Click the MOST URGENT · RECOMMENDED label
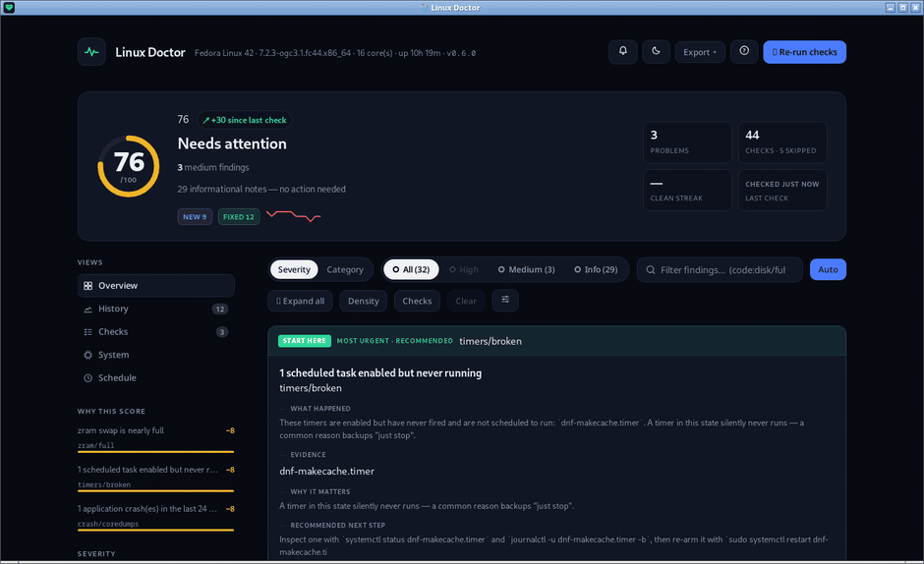The image size is (924, 564). (x=395, y=341)
